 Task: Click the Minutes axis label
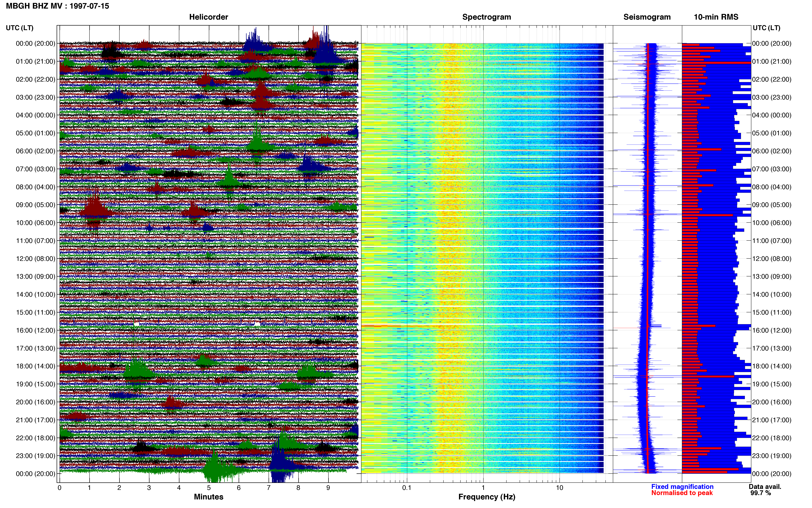(209, 497)
